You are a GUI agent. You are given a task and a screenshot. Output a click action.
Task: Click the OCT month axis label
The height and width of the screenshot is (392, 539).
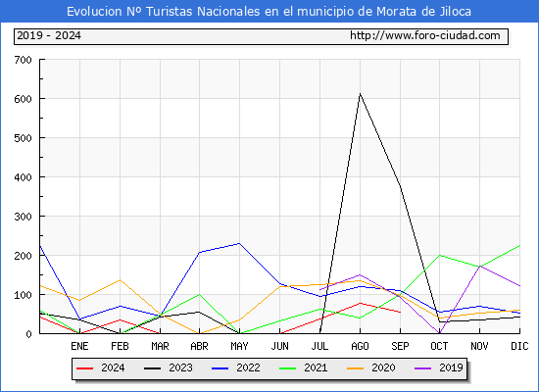coord(439,346)
